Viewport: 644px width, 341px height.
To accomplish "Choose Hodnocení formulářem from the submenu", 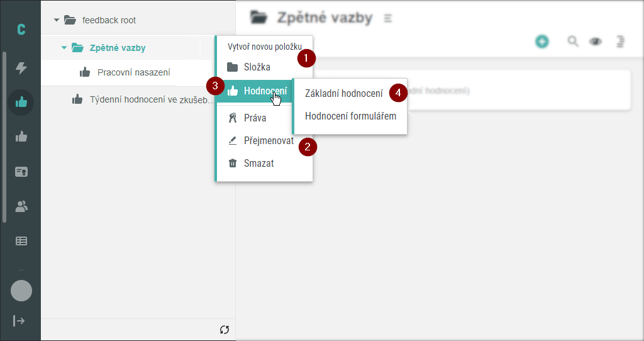I will coord(350,116).
